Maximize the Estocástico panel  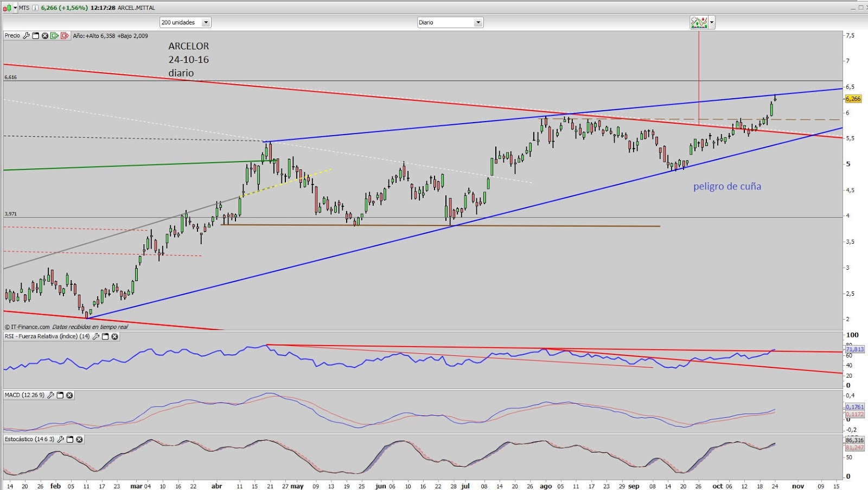pyautogui.click(x=70, y=439)
